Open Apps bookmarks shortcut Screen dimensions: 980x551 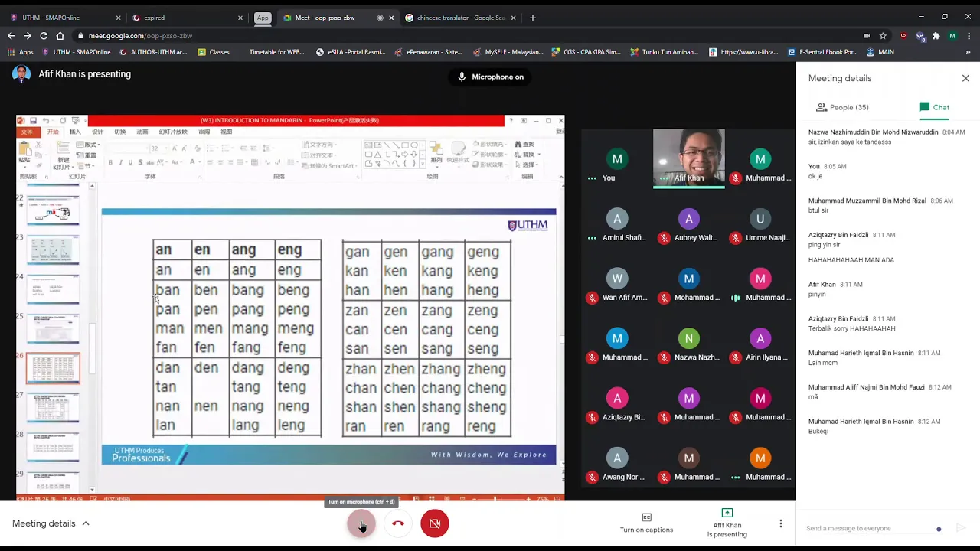[21, 52]
